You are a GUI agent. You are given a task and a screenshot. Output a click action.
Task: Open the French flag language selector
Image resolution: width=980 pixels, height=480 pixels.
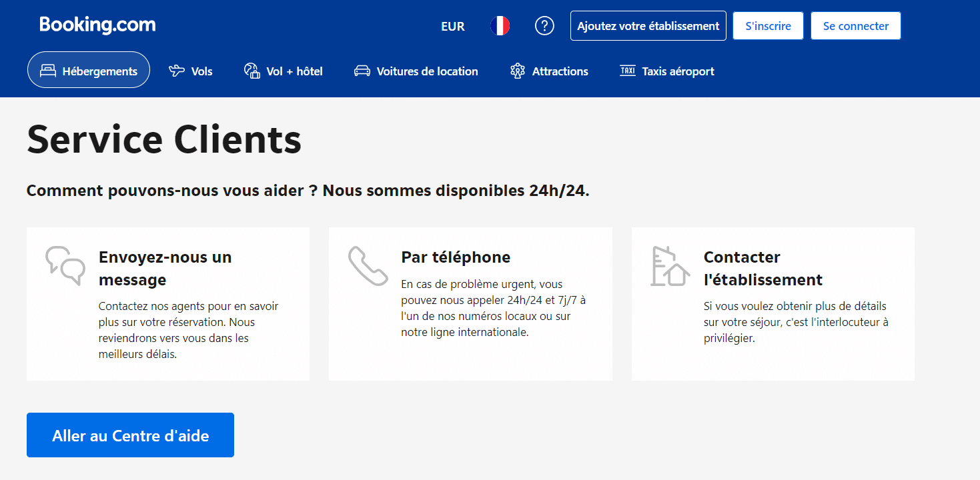(x=500, y=25)
